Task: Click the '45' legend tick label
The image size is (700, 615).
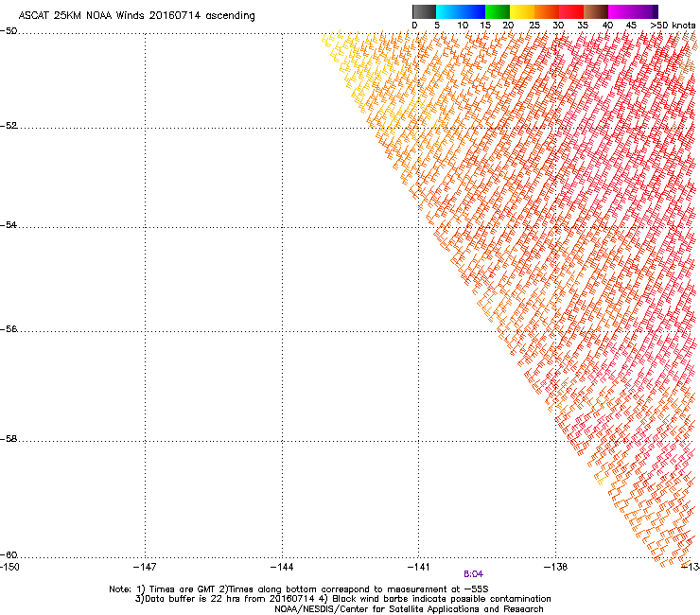Action: pos(631,26)
